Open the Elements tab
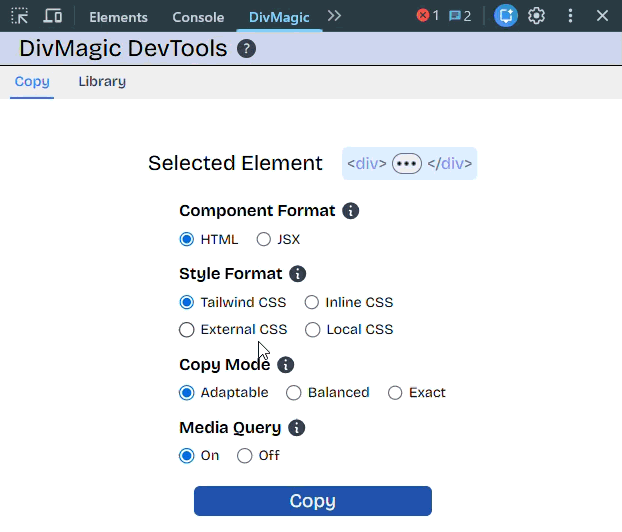 point(118,17)
